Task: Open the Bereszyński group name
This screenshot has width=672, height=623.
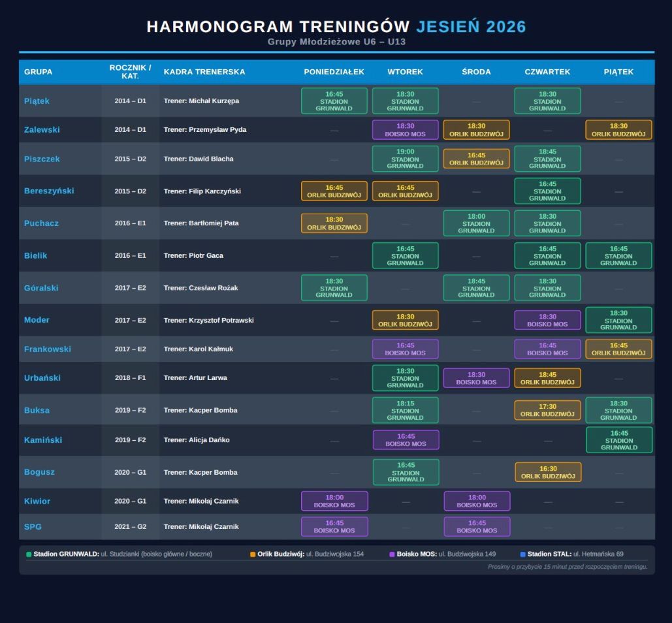Action: pyautogui.click(x=49, y=191)
